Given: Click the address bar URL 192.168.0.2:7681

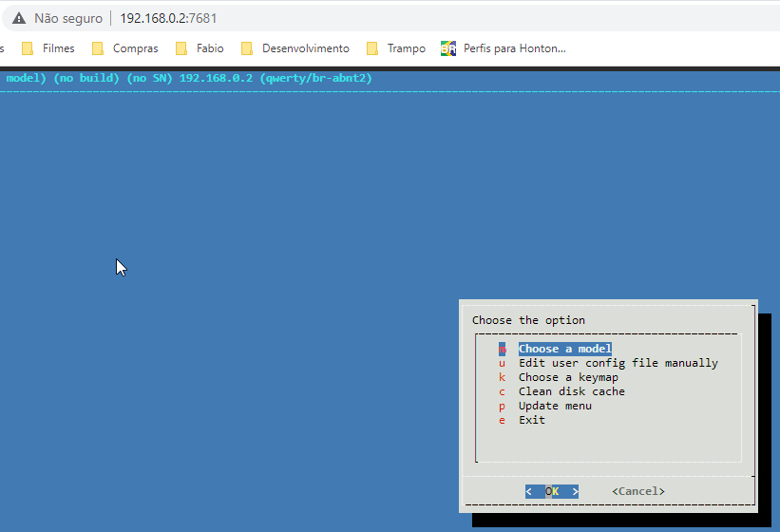Looking at the screenshot, I should coord(168,18).
